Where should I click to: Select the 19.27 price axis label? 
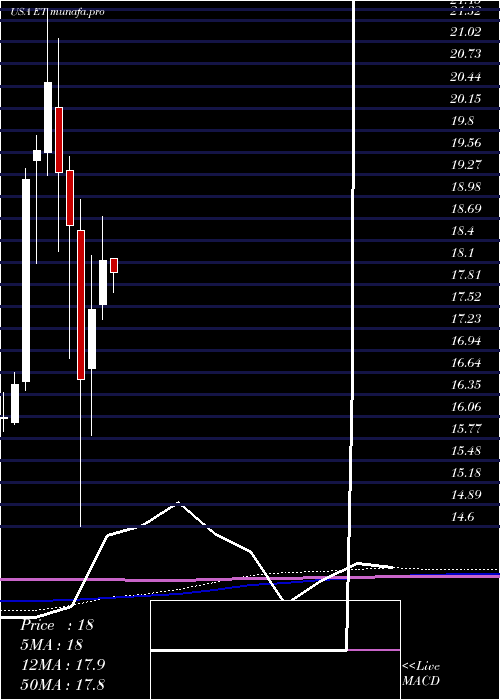[x=466, y=164]
